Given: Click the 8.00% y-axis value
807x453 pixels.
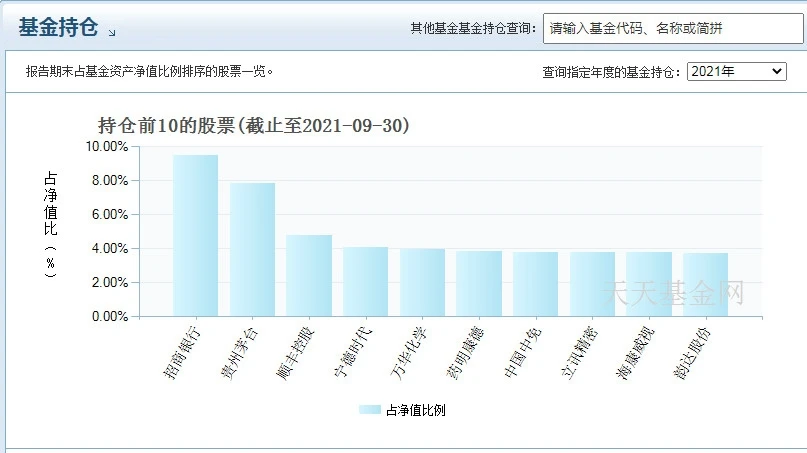Looking at the screenshot, I should 110,181.
